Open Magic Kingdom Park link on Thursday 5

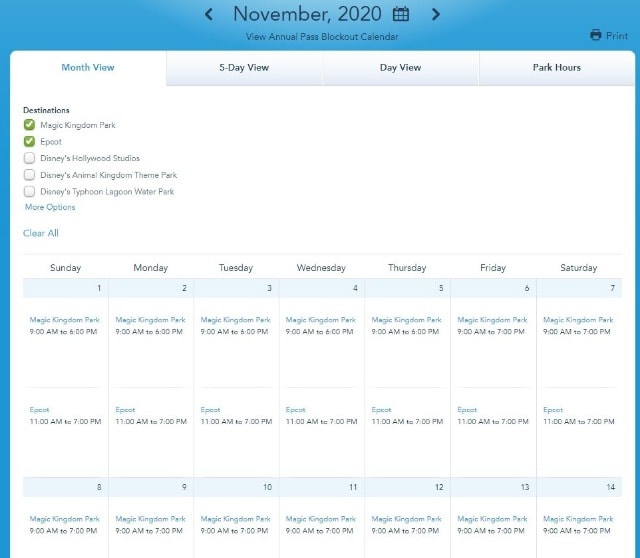(x=407, y=320)
